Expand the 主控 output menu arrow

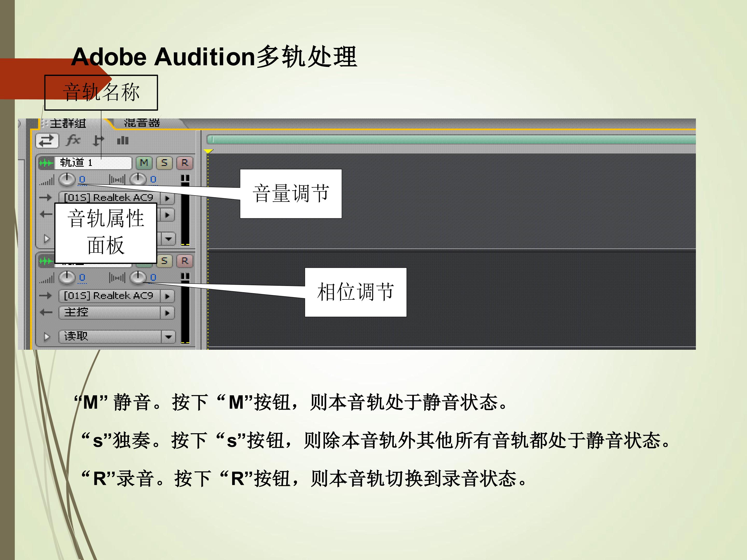[167, 313]
